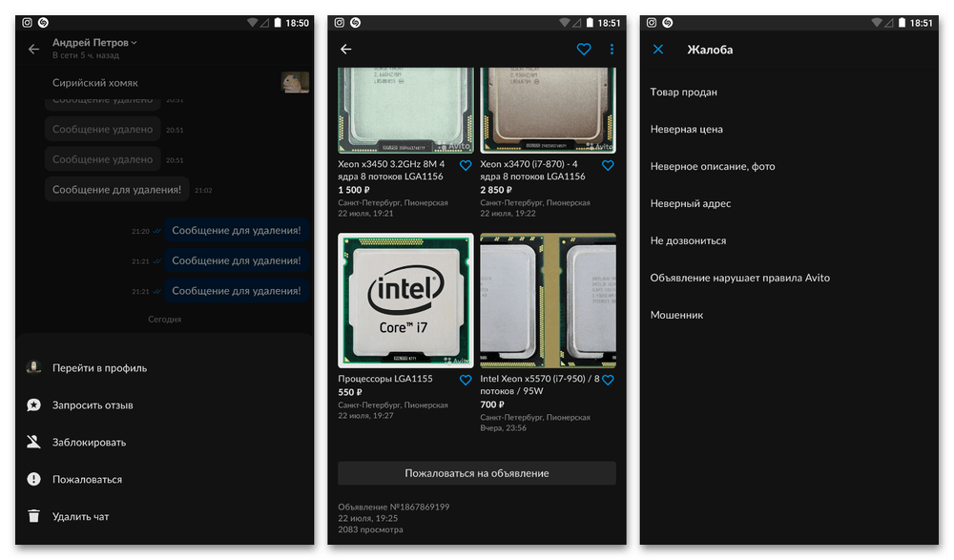Image resolution: width=954 pixels, height=560 pixels.
Task: Select Запросить отзыв in the menu
Action: point(93,405)
